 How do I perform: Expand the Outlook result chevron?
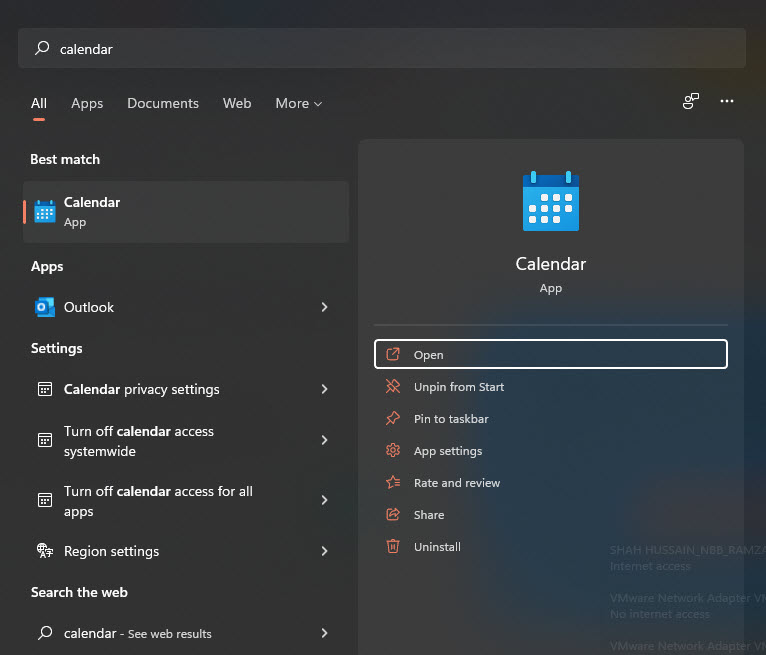pyautogui.click(x=324, y=307)
